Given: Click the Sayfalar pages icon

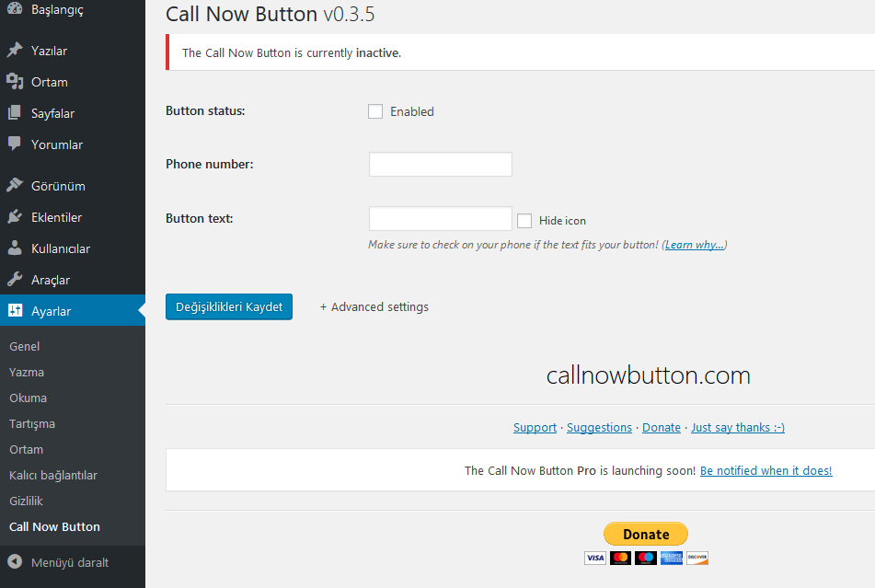Looking at the screenshot, I should pos(15,112).
